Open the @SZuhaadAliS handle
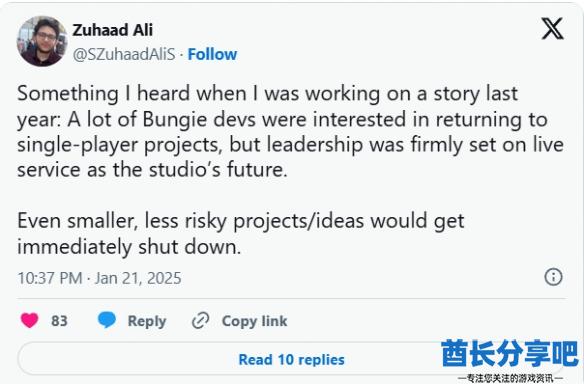584x384 pixels. [124, 54]
